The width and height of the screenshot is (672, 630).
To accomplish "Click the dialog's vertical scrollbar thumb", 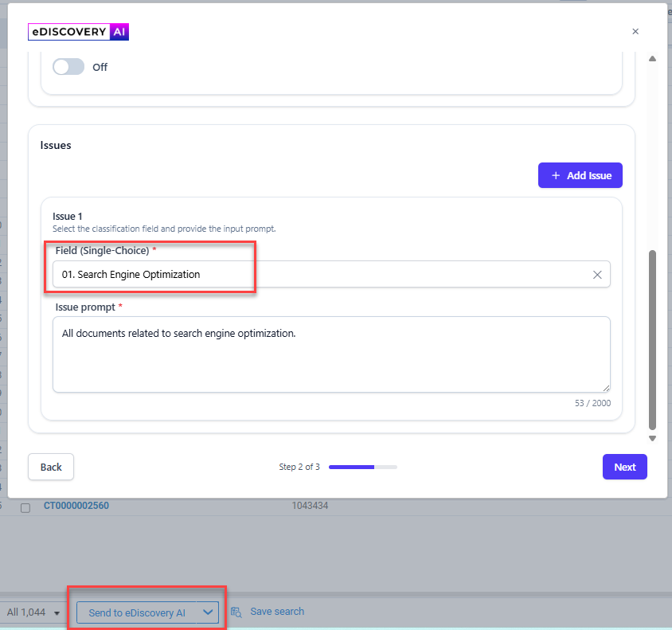I will pos(652,338).
